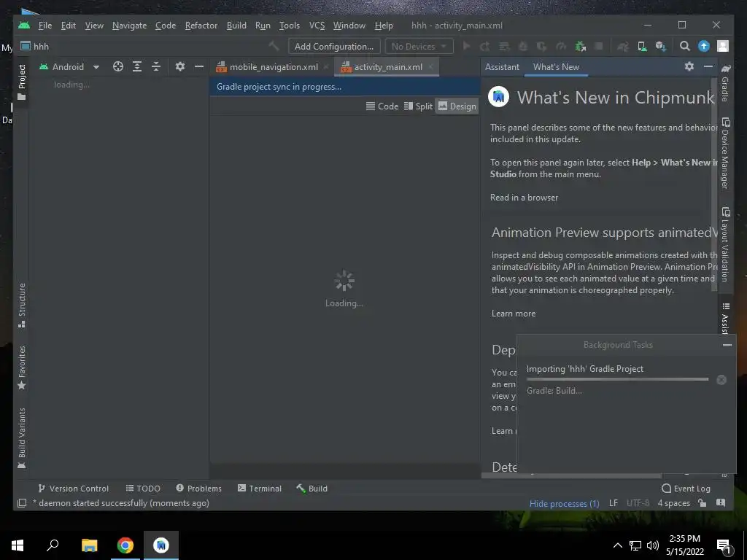Viewport: 747px width, 560px height.
Task: Click Hide processes (1) link
Action: tap(564, 503)
